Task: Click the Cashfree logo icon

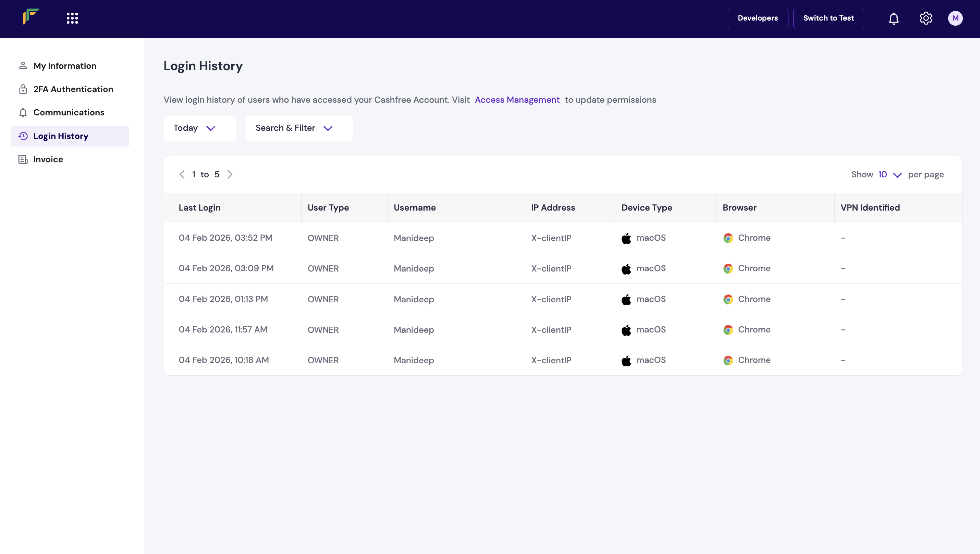Action: coord(30,17)
